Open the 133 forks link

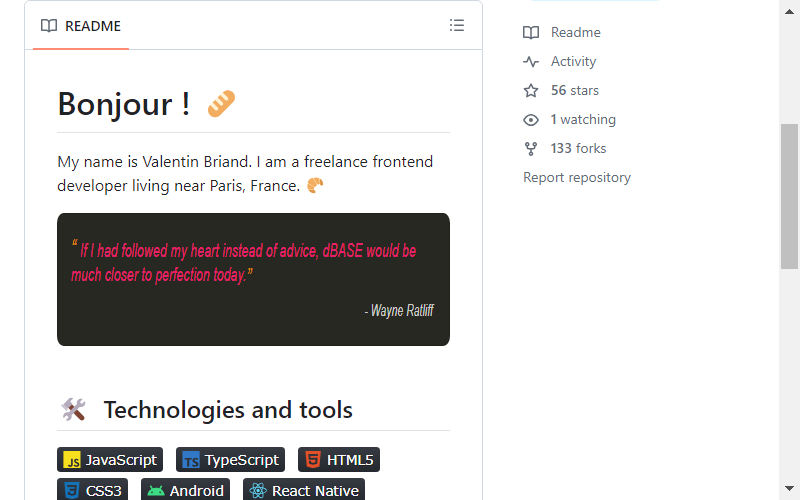click(578, 148)
